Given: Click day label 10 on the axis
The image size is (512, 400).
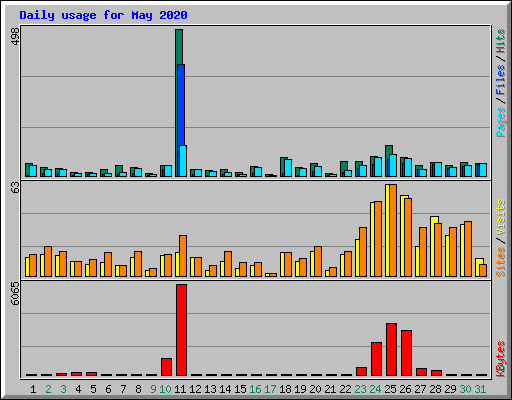Looking at the screenshot, I should (x=165, y=389).
